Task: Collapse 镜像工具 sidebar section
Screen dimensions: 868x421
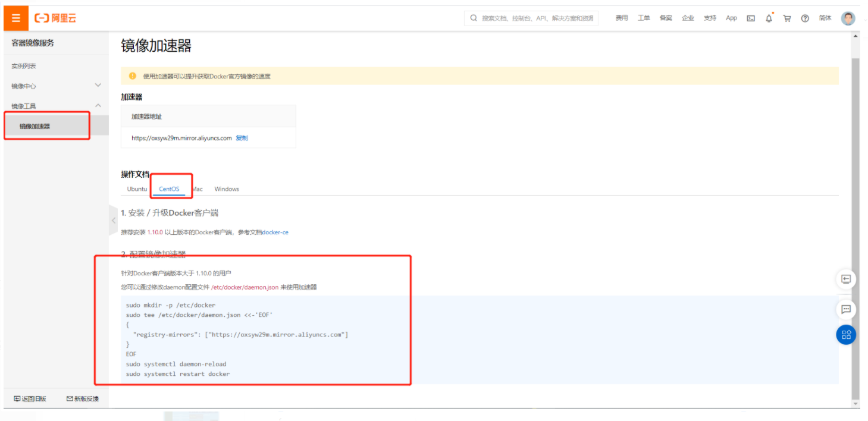Action: (56, 106)
